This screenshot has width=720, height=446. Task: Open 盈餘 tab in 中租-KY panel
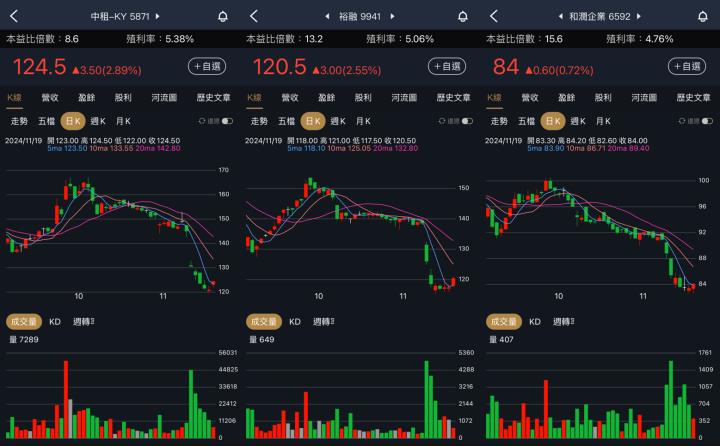(86, 97)
